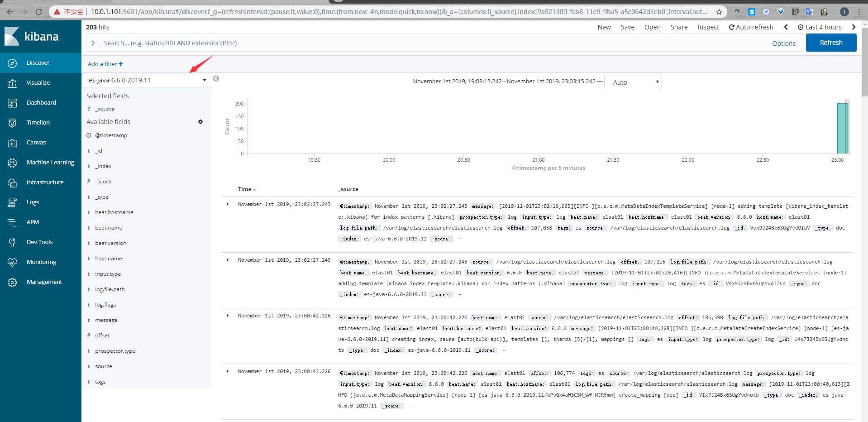Click the plus icon in Add a filter
The width and height of the screenshot is (868, 422).
(x=121, y=64)
